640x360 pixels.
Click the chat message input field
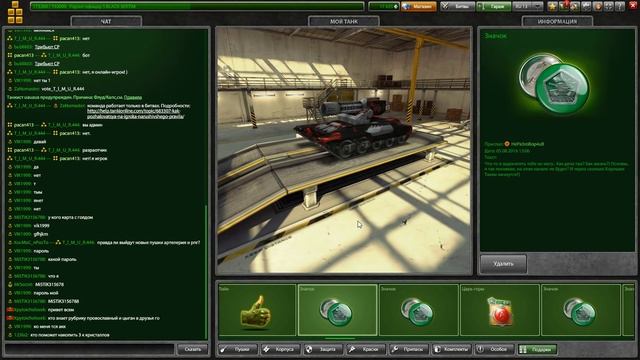click(x=89, y=349)
